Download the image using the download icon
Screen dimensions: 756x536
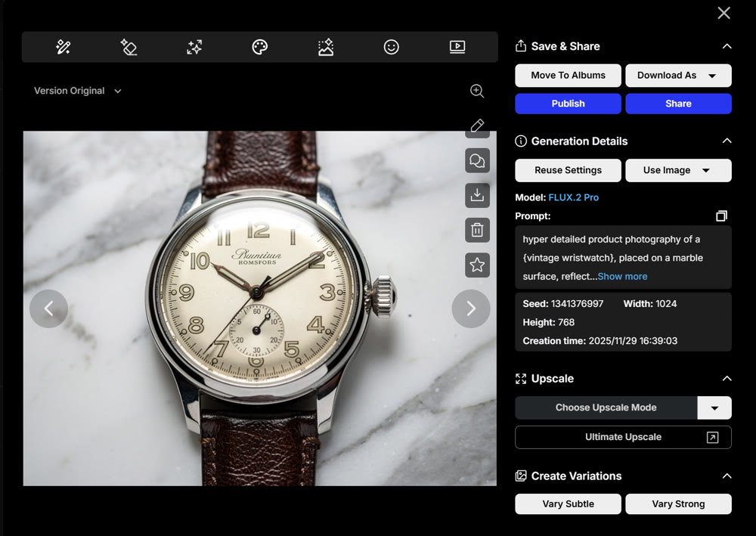point(477,195)
